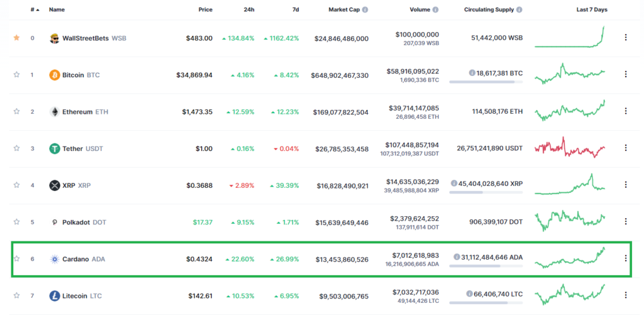Click the Cardano logo icon
The height and width of the screenshot is (318, 644).
point(54,259)
